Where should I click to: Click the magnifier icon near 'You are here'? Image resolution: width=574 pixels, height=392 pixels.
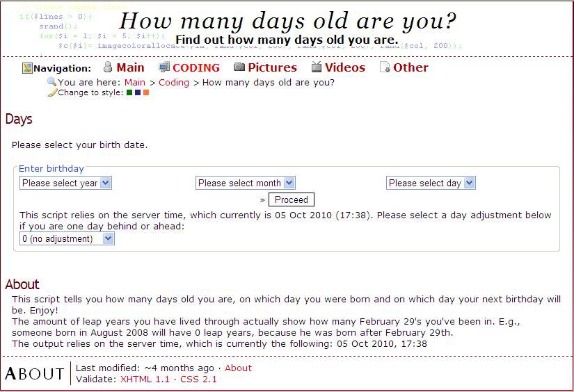(x=51, y=82)
